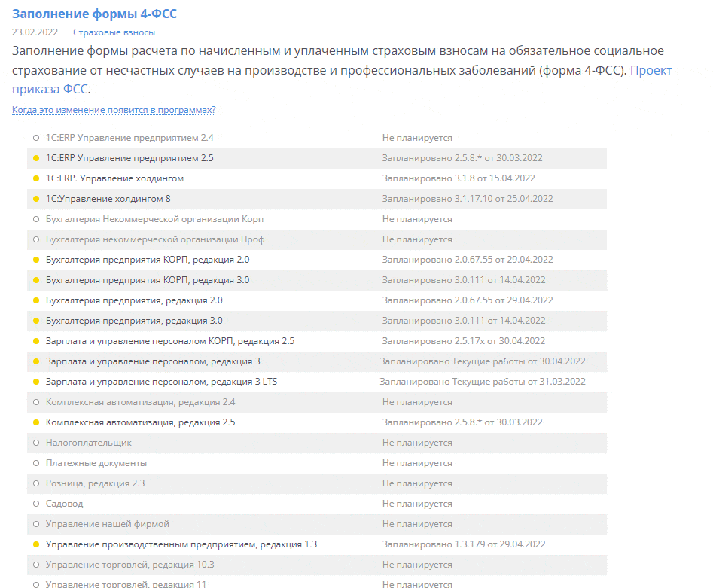Click status 'Запланировано 3.1.17.10 от 25.04.2022'
Viewport: 713px width, 588px height.
468,199
